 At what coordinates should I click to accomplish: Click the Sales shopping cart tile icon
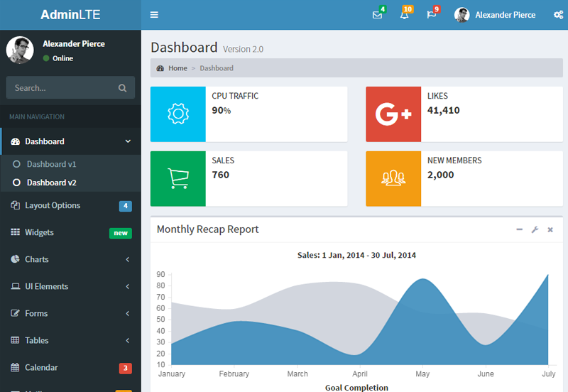(178, 179)
